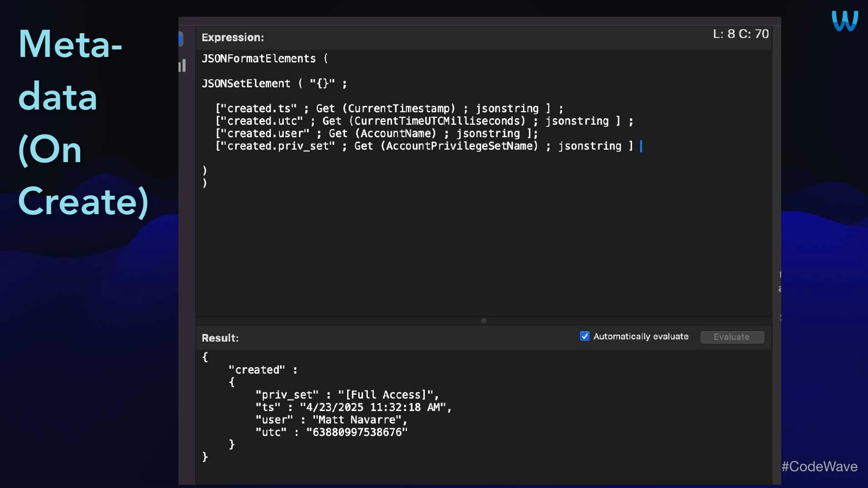Click the Expression label
This screenshot has height=488, width=868.
coord(233,37)
